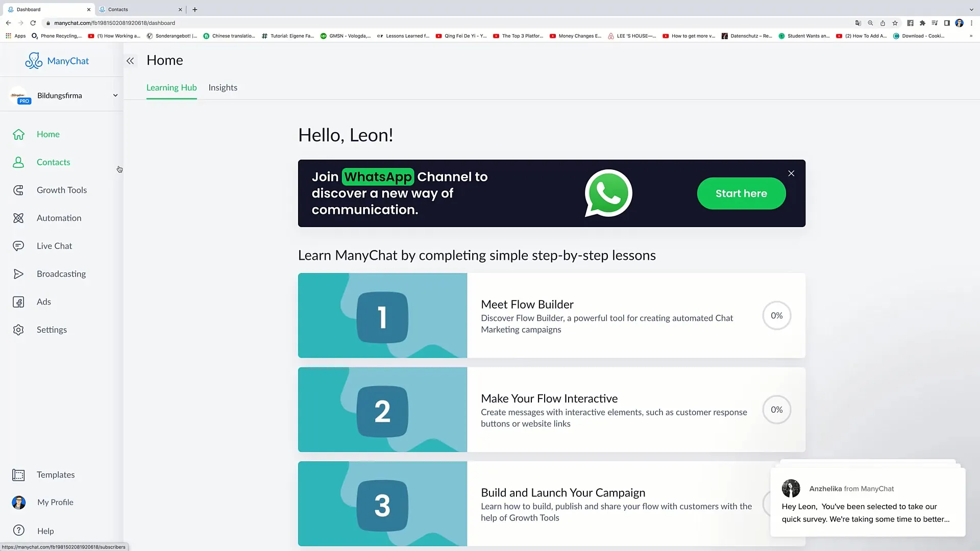Toggle the ManyChat PRO badge

(x=24, y=101)
